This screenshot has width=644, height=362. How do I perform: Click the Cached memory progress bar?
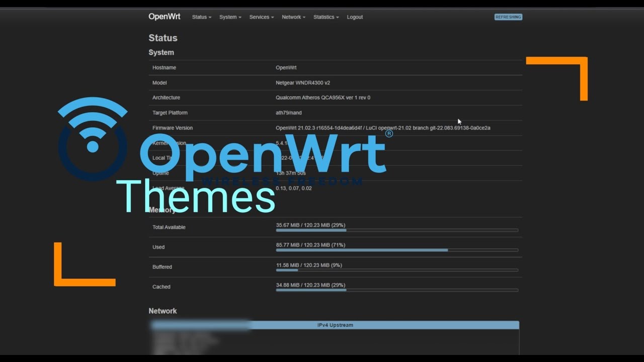tap(397, 290)
